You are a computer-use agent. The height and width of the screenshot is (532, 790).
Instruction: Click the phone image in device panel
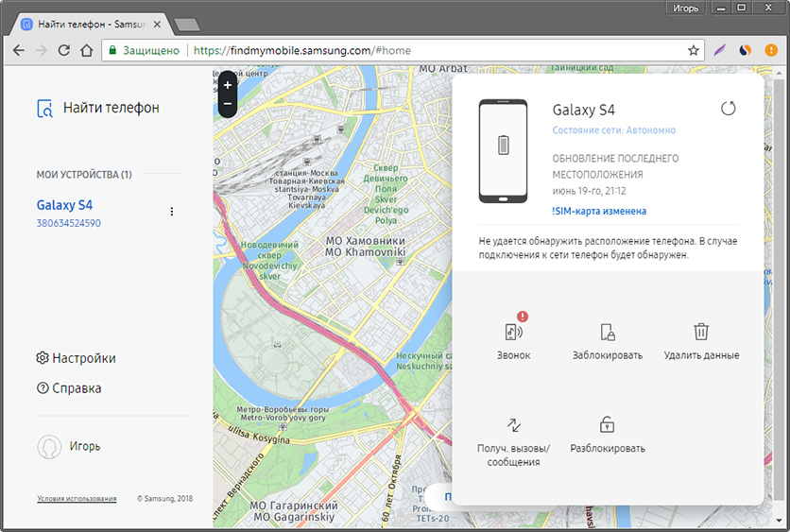pyautogui.click(x=503, y=151)
